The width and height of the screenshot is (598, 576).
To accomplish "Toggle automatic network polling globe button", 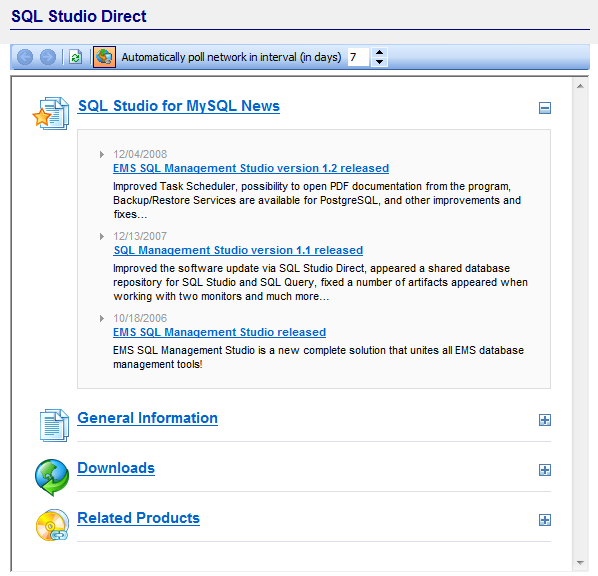I will point(104,57).
